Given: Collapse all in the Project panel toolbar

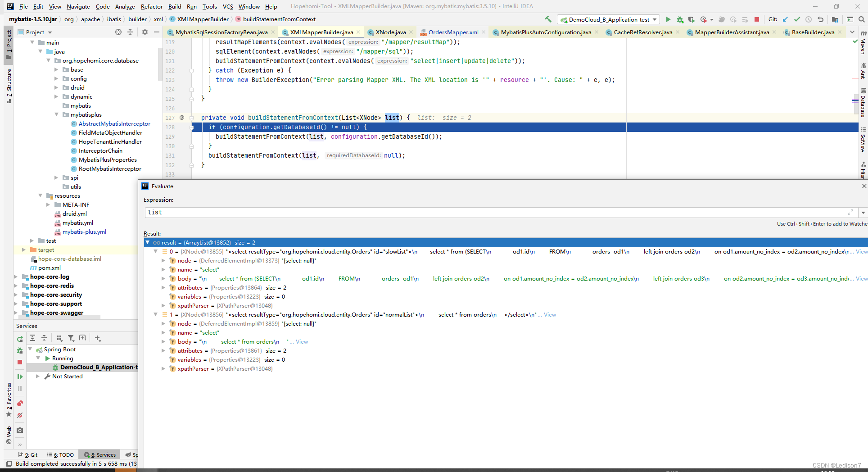Looking at the screenshot, I should pos(130,32).
